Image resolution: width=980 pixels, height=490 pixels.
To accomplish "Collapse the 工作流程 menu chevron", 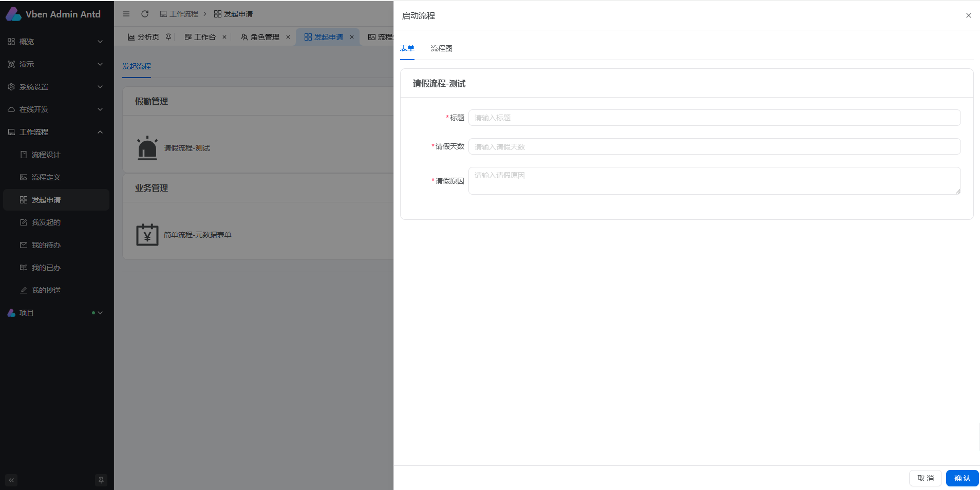I will click(x=100, y=132).
